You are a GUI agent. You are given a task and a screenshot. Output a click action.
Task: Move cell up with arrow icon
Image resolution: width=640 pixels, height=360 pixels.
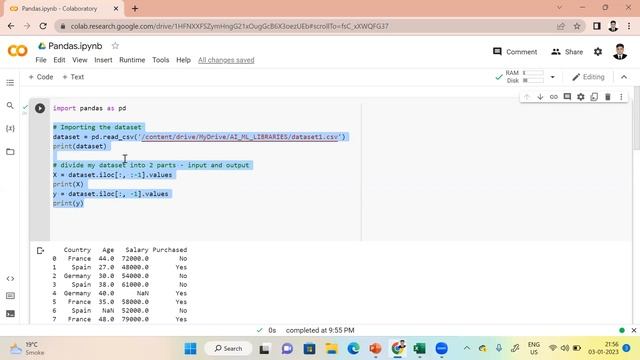pyautogui.click(x=527, y=97)
